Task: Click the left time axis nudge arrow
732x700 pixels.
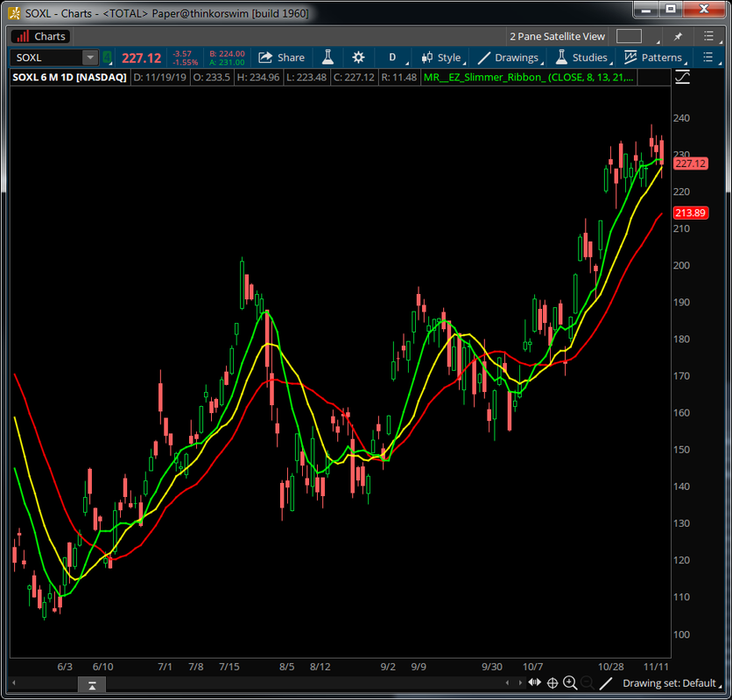Action: (x=508, y=682)
